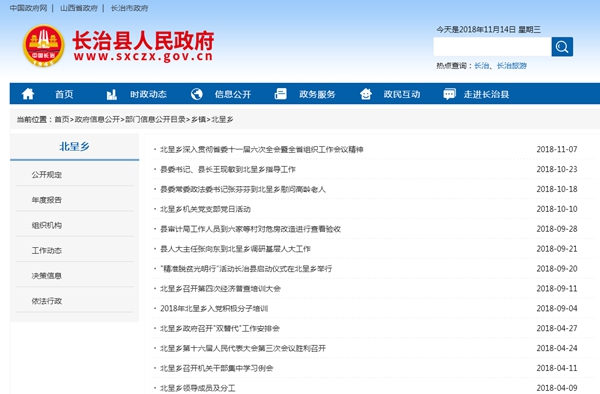Open 公开规定 in the sidebar
600x394 pixels.
[x=47, y=175]
